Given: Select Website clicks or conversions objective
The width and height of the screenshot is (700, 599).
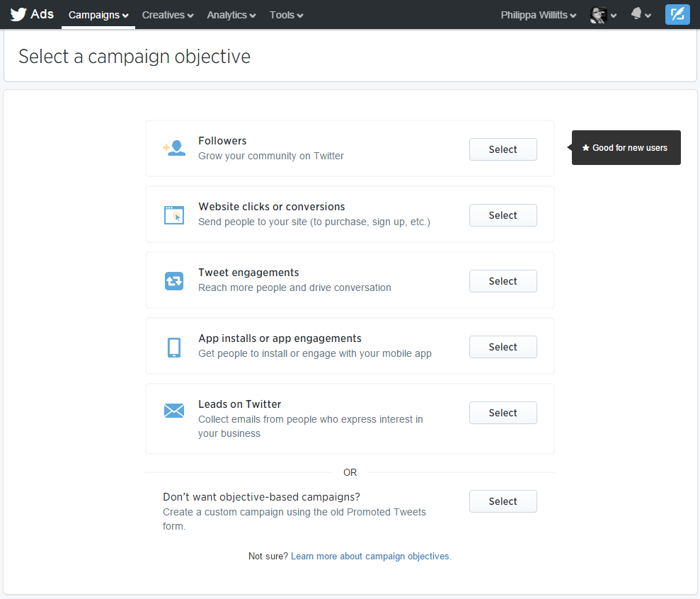Looking at the screenshot, I should (503, 215).
